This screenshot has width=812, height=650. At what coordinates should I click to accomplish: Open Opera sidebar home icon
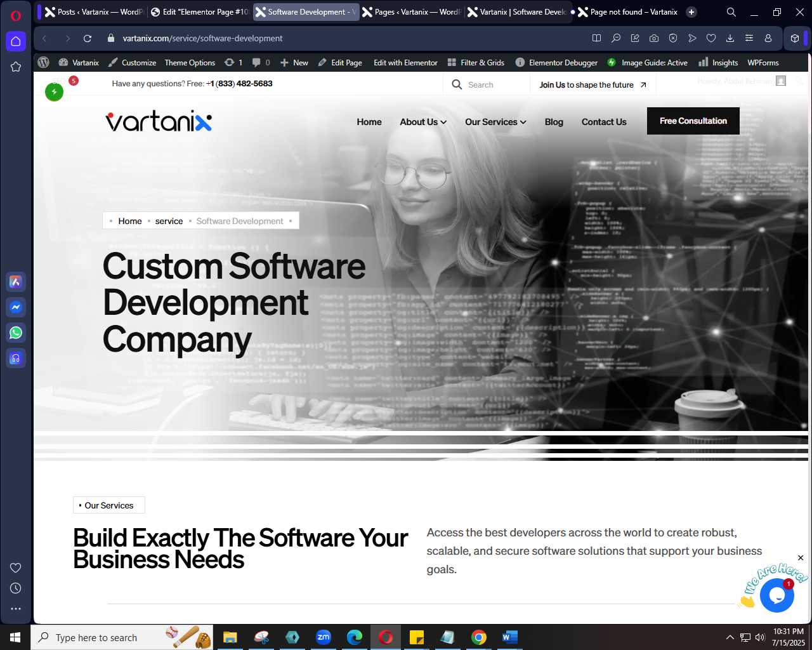point(16,41)
